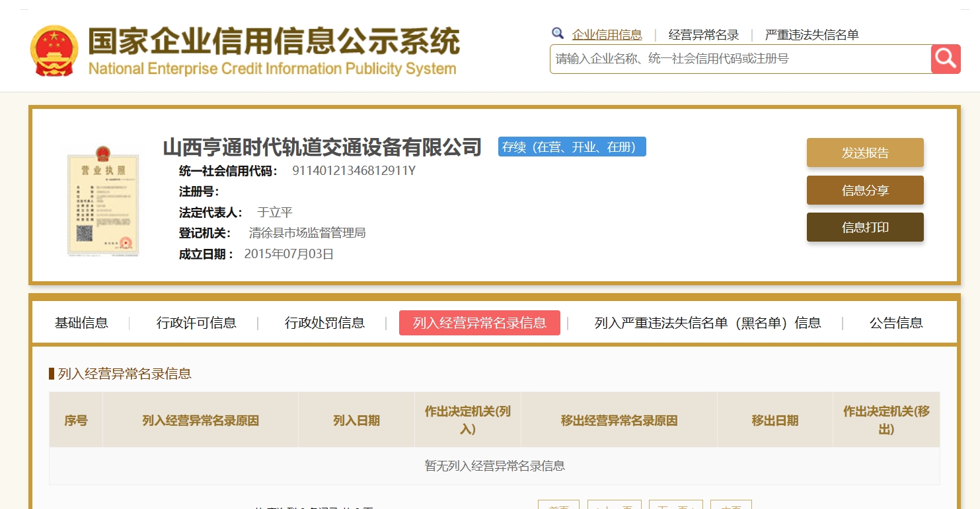The image size is (980, 509).
Task: Click the 注册号 label
Action: (x=199, y=191)
